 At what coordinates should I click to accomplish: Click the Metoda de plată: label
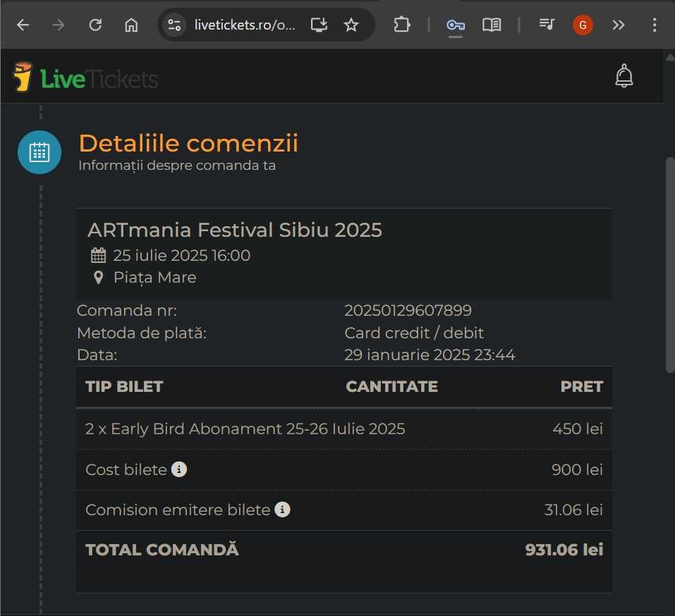pos(142,333)
